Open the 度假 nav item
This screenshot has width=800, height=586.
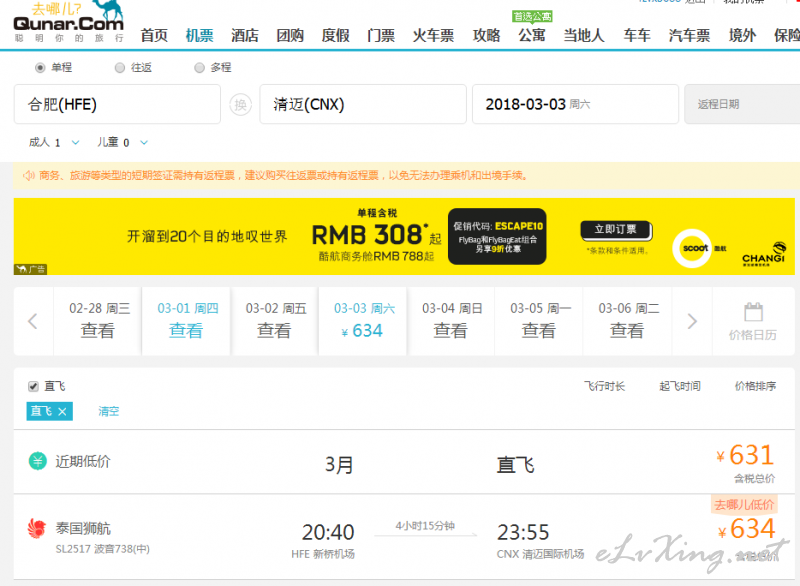(x=336, y=35)
